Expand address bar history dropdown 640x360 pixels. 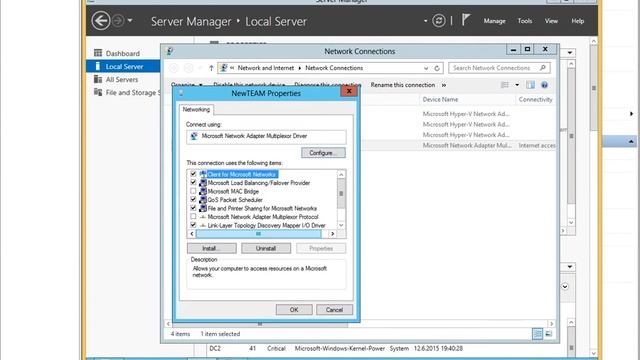[426, 68]
